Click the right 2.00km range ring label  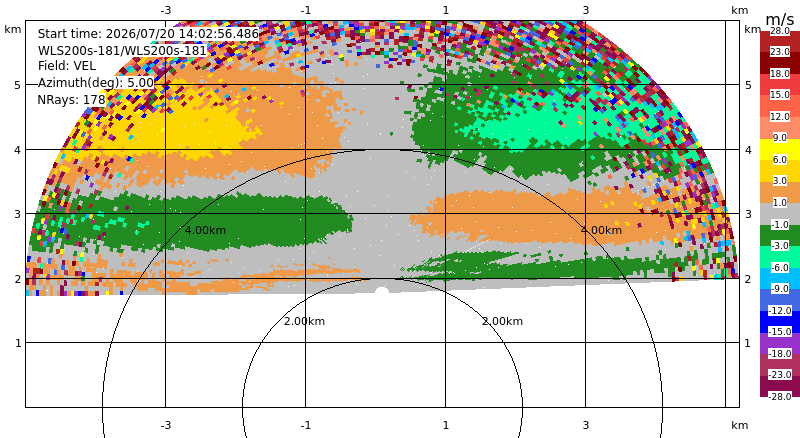(x=503, y=321)
